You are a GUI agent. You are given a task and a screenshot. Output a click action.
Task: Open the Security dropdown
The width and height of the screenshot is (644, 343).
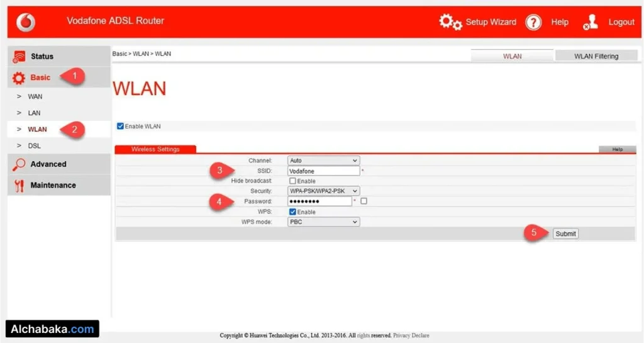(x=324, y=191)
